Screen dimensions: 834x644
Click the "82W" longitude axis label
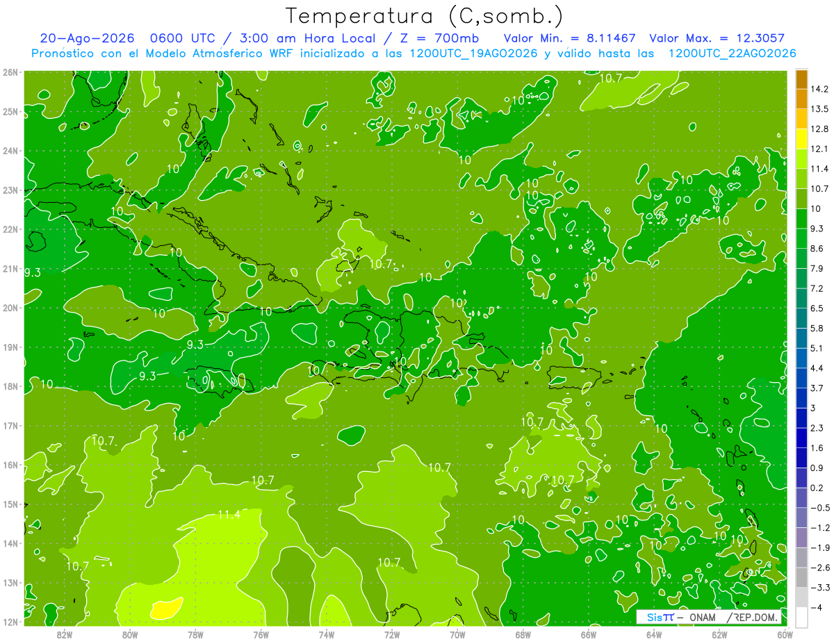[65, 634]
